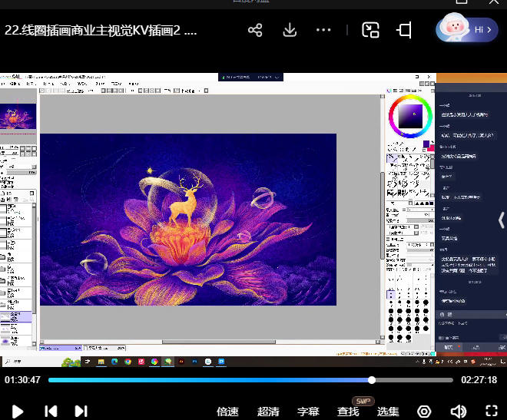Play the video
The width and height of the screenshot is (507, 420).
pos(17,411)
